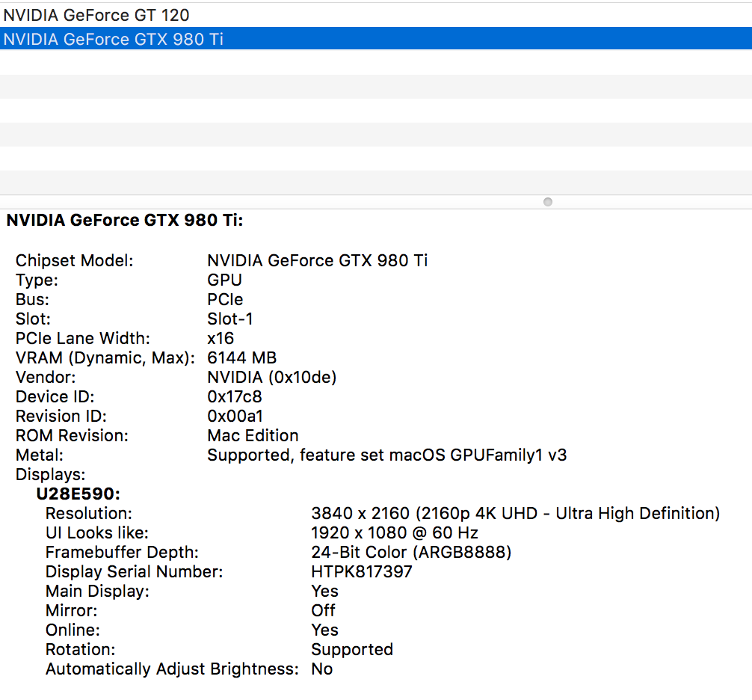Click the Metal supported feature set value
Image resolution: width=752 pixels, height=700 pixels.
387,455
